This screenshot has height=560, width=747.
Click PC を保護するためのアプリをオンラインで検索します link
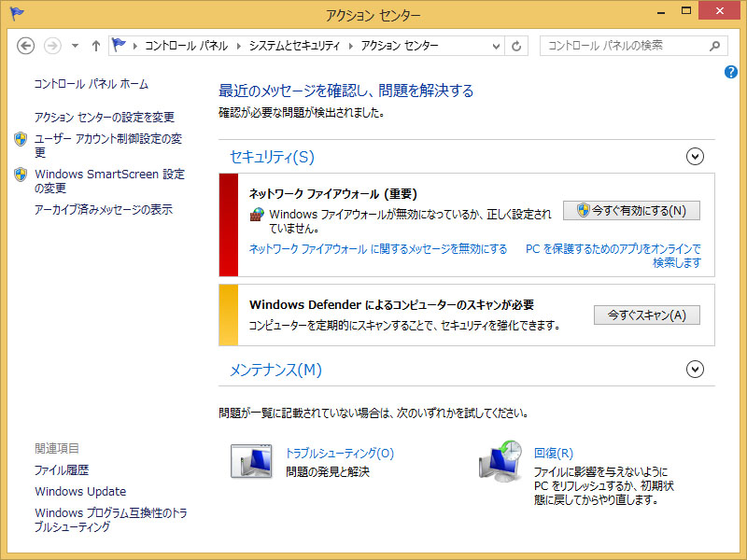613,256
